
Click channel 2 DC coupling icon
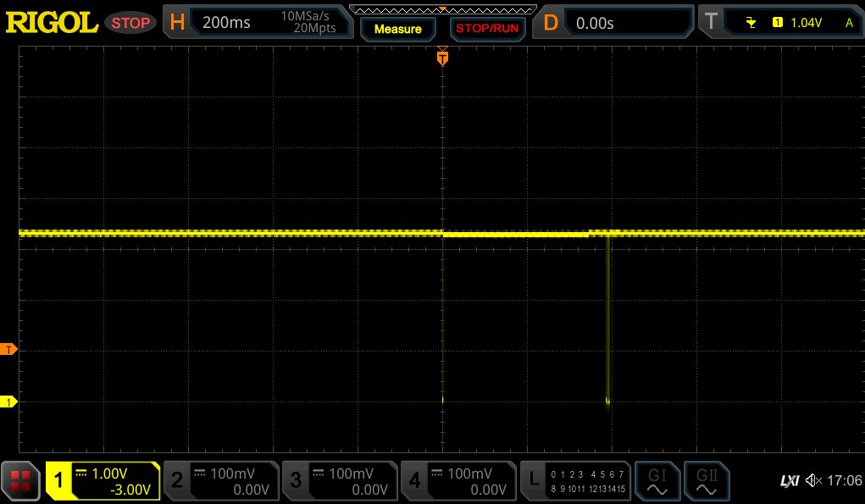200,473
